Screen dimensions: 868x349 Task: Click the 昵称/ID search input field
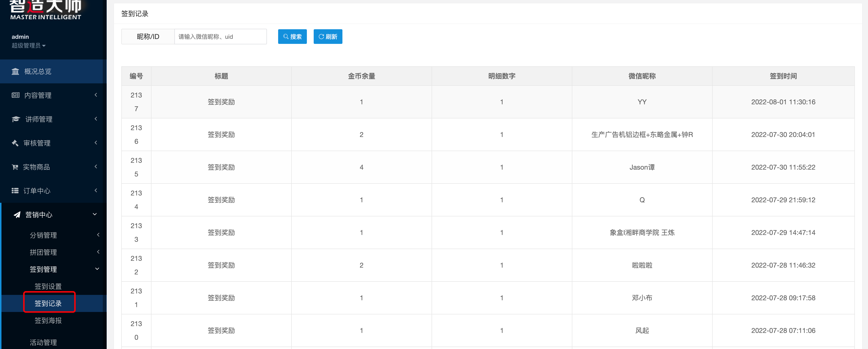(220, 36)
